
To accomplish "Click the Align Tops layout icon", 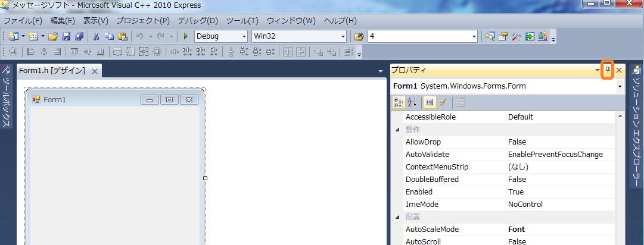I will pos(74,52).
